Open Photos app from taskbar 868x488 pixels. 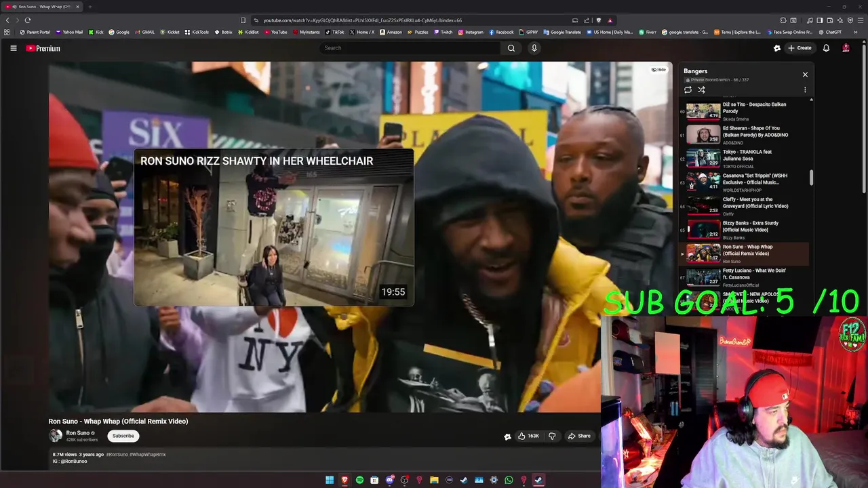point(479,480)
